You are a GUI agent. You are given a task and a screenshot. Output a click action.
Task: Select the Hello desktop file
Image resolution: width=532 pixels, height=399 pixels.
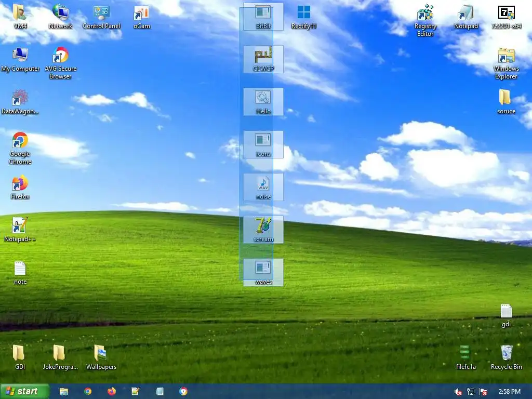[263, 102]
